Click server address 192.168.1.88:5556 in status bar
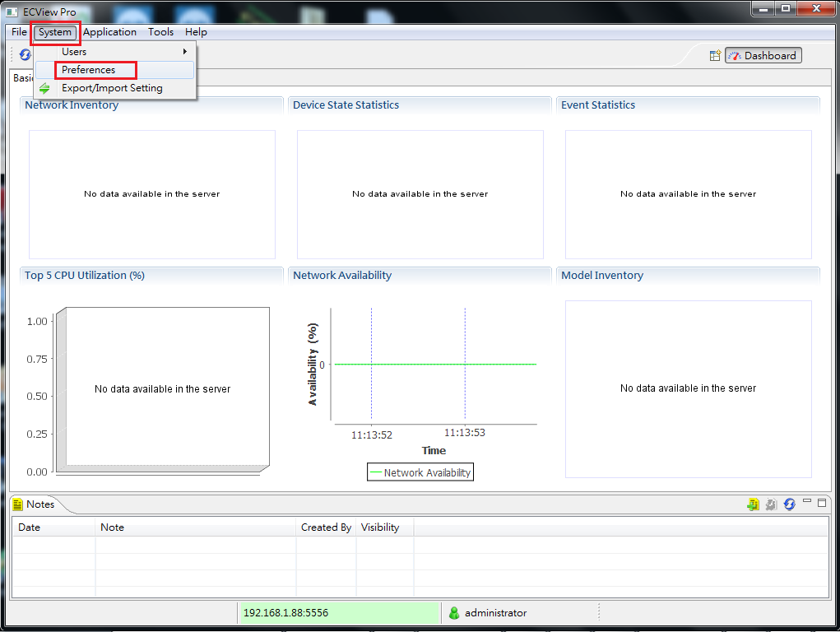 [285, 613]
